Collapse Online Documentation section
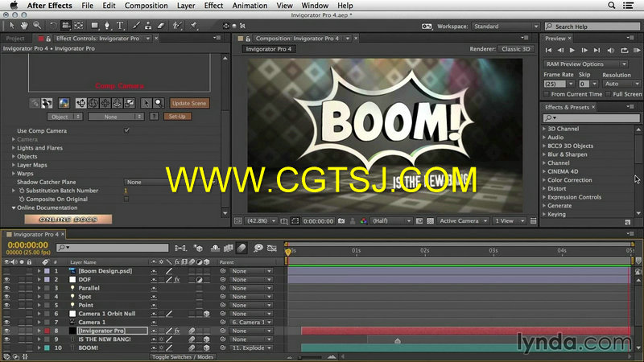Image resolution: width=644 pixels, height=362 pixels. (x=14, y=208)
